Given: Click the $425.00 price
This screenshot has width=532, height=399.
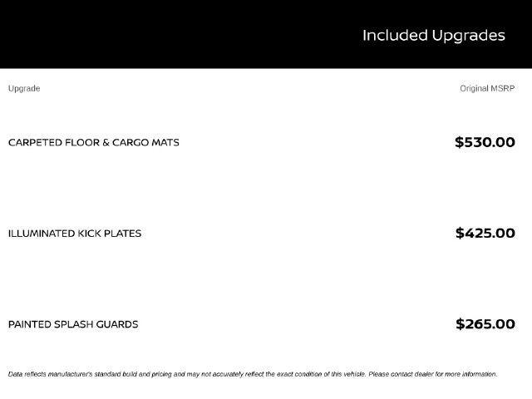Looking at the screenshot, I should click(485, 233).
